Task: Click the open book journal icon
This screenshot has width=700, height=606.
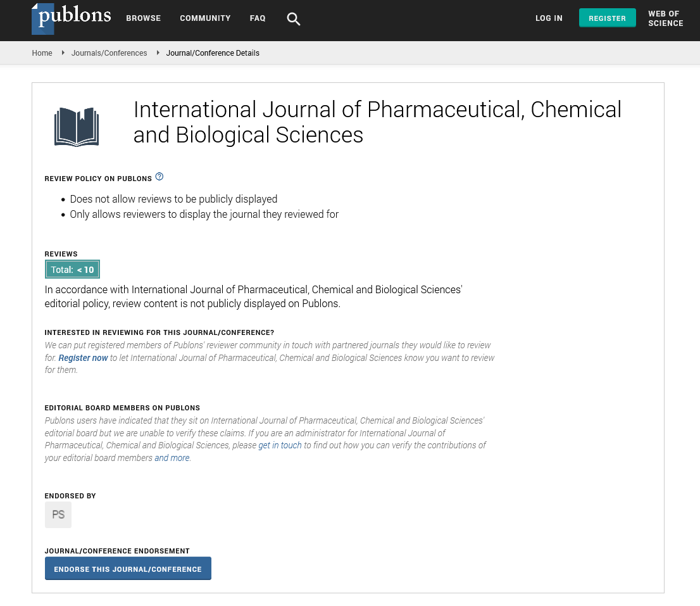Action: pos(77,127)
